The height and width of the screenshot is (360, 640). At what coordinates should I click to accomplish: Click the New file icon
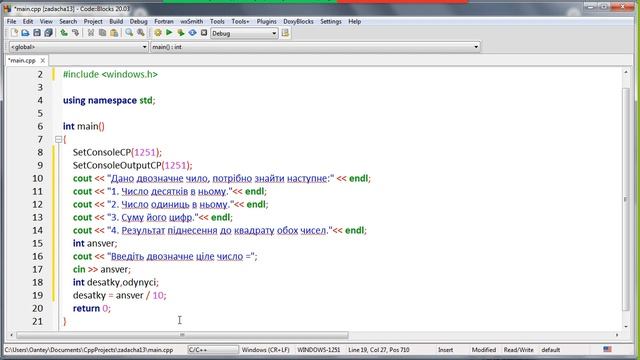tap(14, 33)
